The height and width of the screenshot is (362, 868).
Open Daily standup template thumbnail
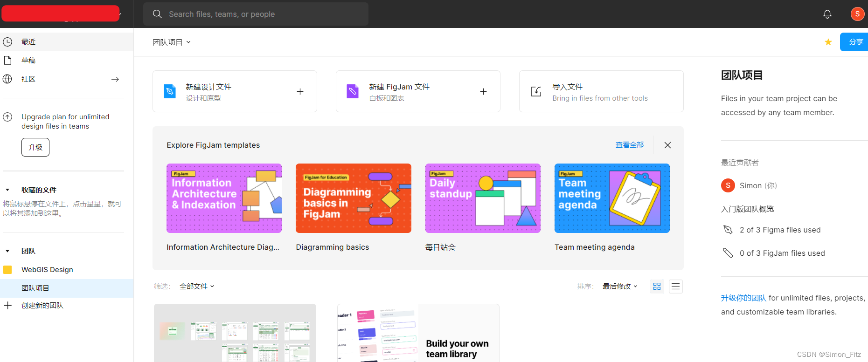point(483,198)
